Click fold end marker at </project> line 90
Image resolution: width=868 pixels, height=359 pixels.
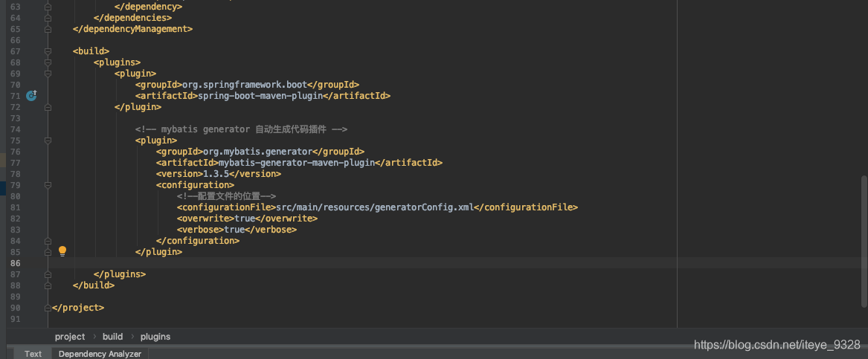click(48, 308)
